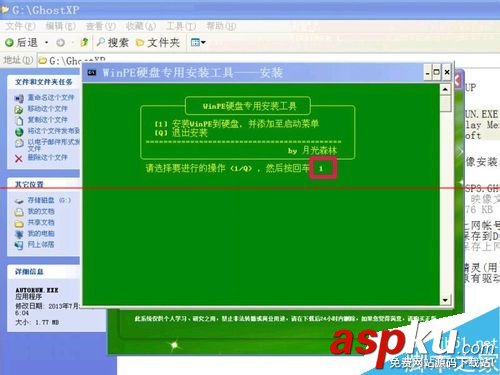Click the green 后退 back button

tap(21, 42)
